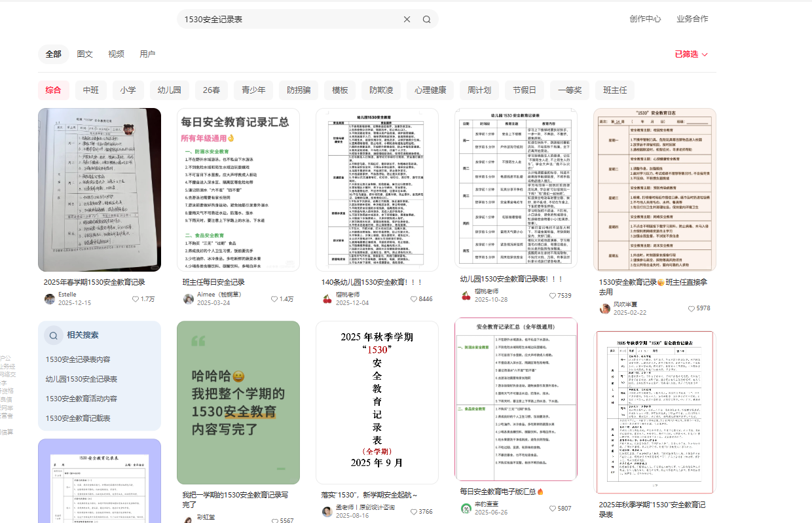Screen dimensions: 812x523
Task: Open Estelle's avatar
Action: (x=50, y=299)
